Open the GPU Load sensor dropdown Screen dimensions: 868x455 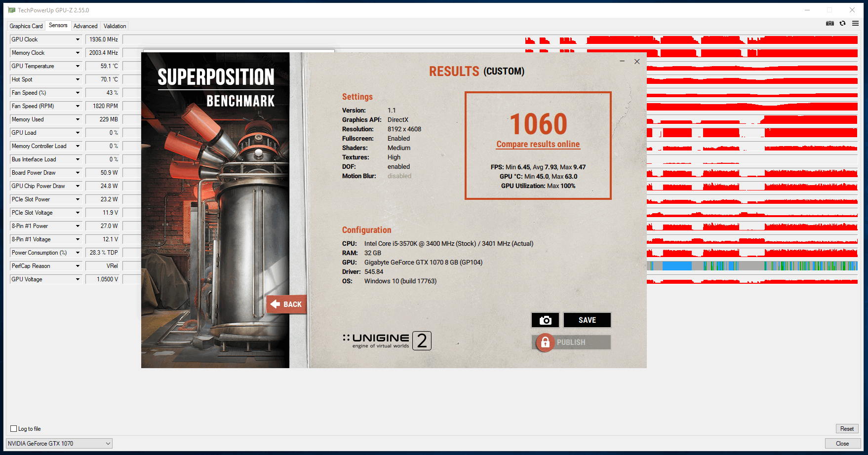pyautogui.click(x=78, y=133)
